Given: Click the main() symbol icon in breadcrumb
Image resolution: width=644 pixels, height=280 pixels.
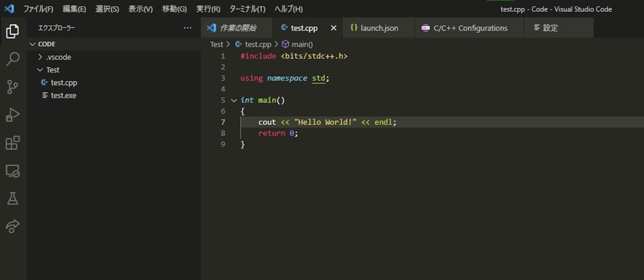Looking at the screenshot, I should pyautogui.click(x=286, y=45).
